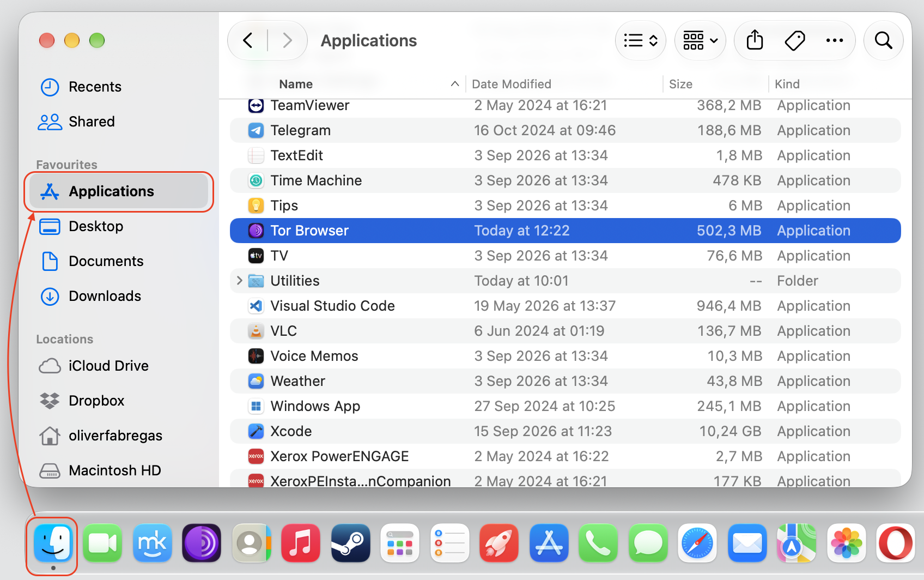Sort by the Name column header
924x580 pixels.
pos(296,84)
